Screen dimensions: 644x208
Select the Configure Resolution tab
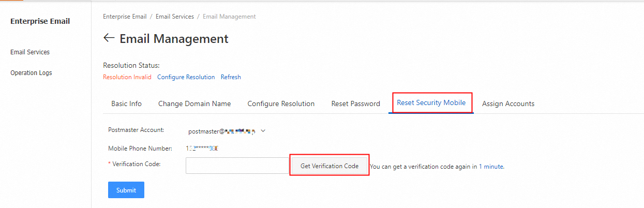(281, 103)
